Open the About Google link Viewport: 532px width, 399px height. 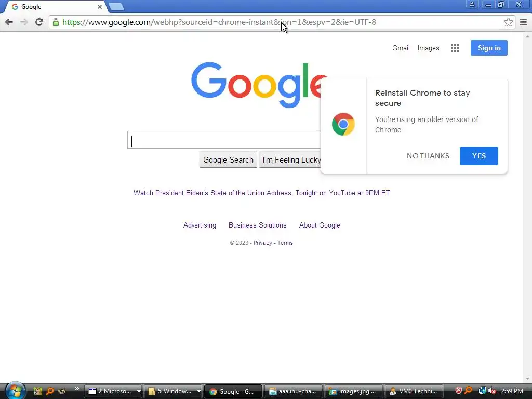[x=320, y=225]
